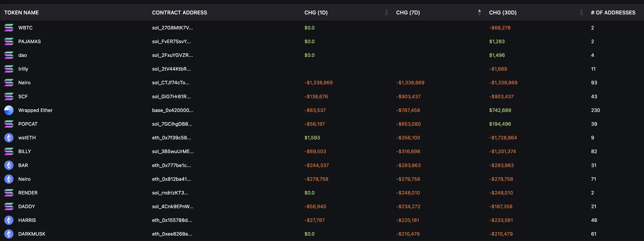Click POPCAT's 30D change $194,496
Image resolution: width=644 pixels, height=241 pixels.
coord(500,124)
